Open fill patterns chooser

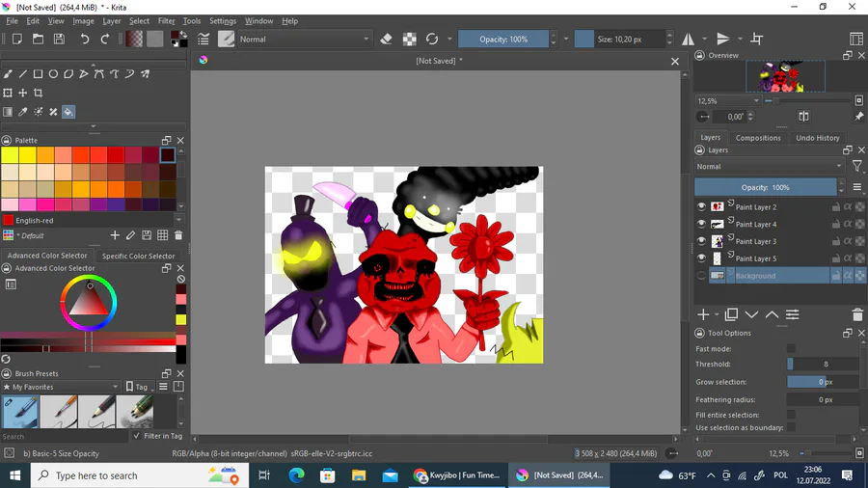tap(155, 40)
